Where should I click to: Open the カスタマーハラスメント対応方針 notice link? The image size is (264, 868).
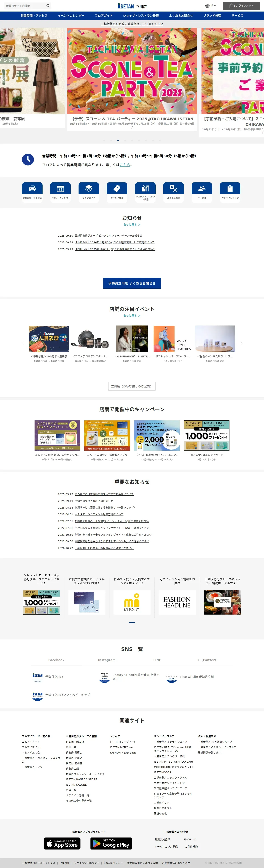[x=99, y=514]
